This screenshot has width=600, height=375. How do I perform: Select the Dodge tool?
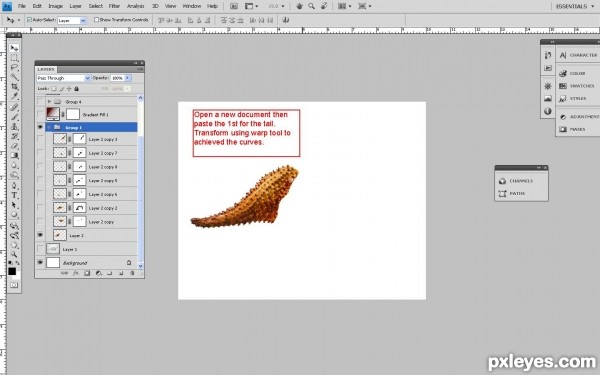coord(14,175)
